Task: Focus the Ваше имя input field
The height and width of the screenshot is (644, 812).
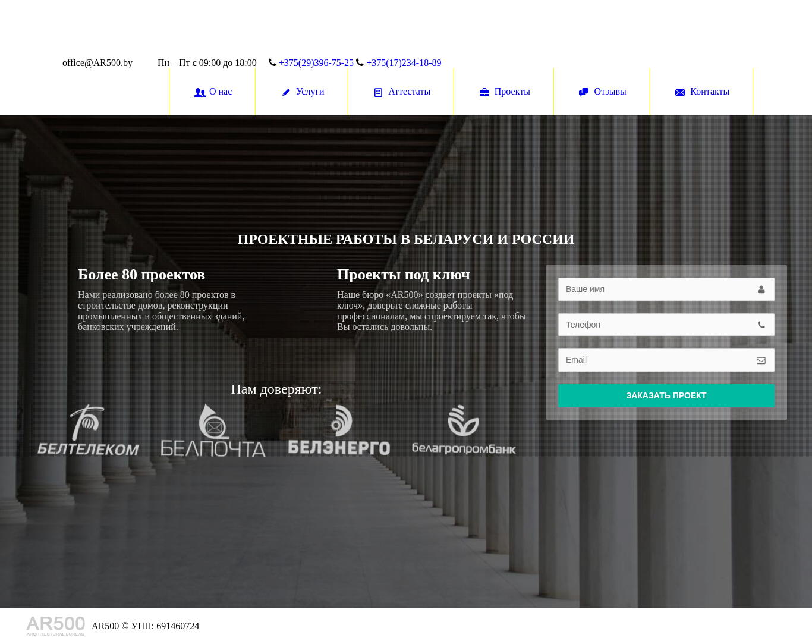Action: click(666, 289)
